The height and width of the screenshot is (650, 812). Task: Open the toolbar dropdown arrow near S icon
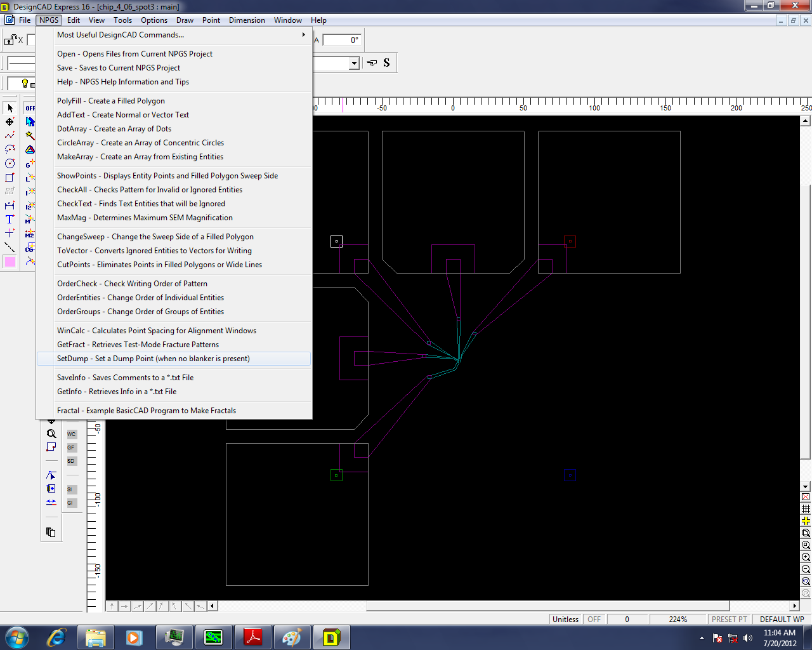pos(354,63)
